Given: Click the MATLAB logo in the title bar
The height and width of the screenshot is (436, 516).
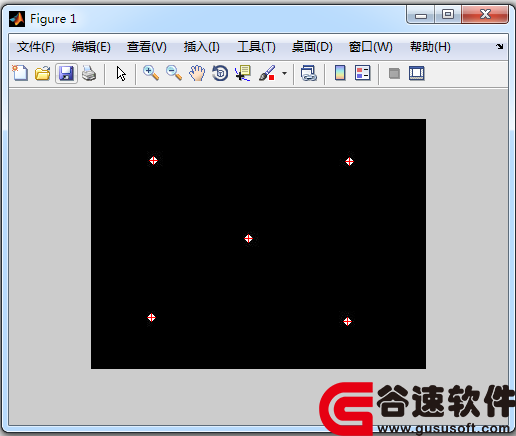Looking at the screenshot, I should [17, 19].
